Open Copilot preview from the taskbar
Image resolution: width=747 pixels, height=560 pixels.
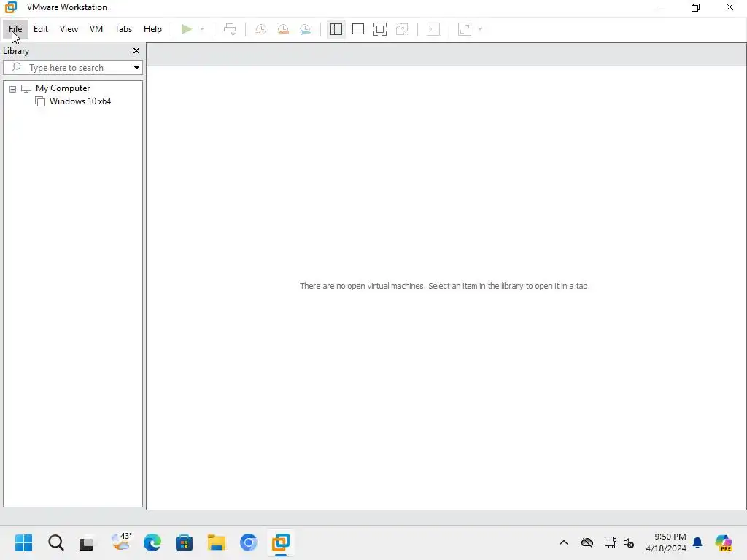pyautogui.click(x=724, y=542)
